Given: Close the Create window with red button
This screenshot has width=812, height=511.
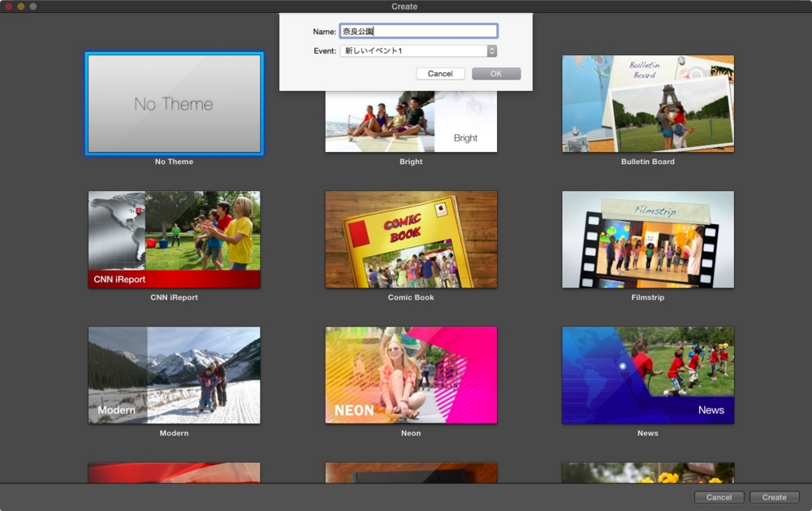Looking at the screenshot, I should pyautogui.click(x=9, y=6).
